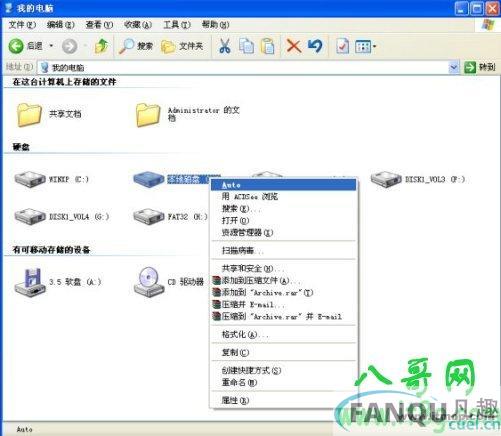Click the Undo arrow icon
The width and height of the screenshot is (501, 436).
coord(315,46)
